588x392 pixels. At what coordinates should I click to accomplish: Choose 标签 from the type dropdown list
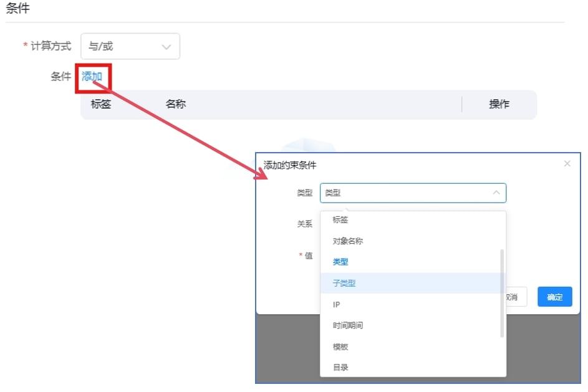pos(413,219)
